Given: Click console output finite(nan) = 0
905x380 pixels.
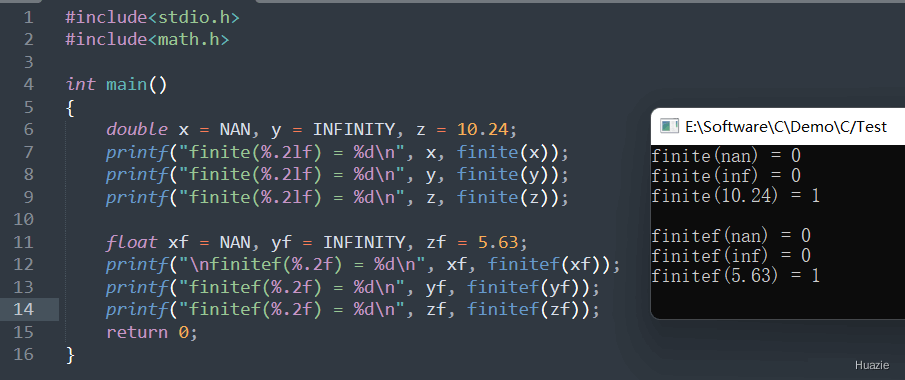Looking at the screenshot, I should [x=726, y=156].
